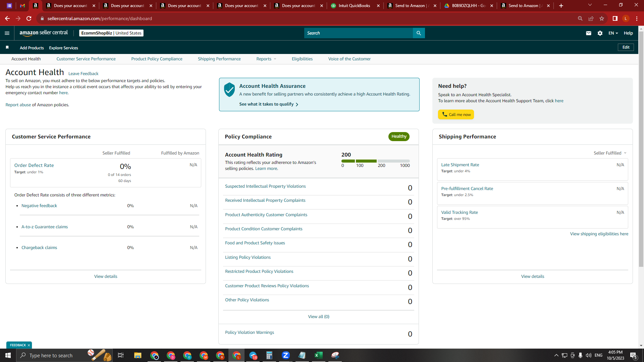644x362 pixels.
Task: Select the Account Health tab
Action: point(26,59)
